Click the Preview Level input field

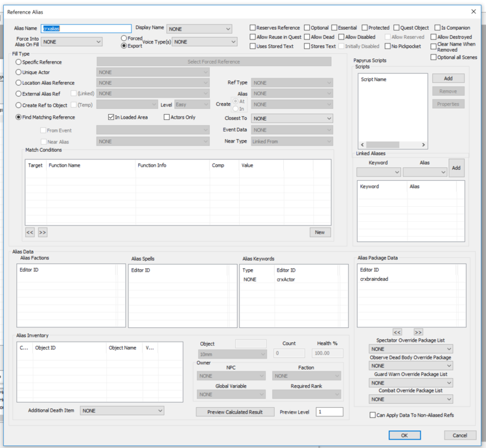(x=329, y=412)
